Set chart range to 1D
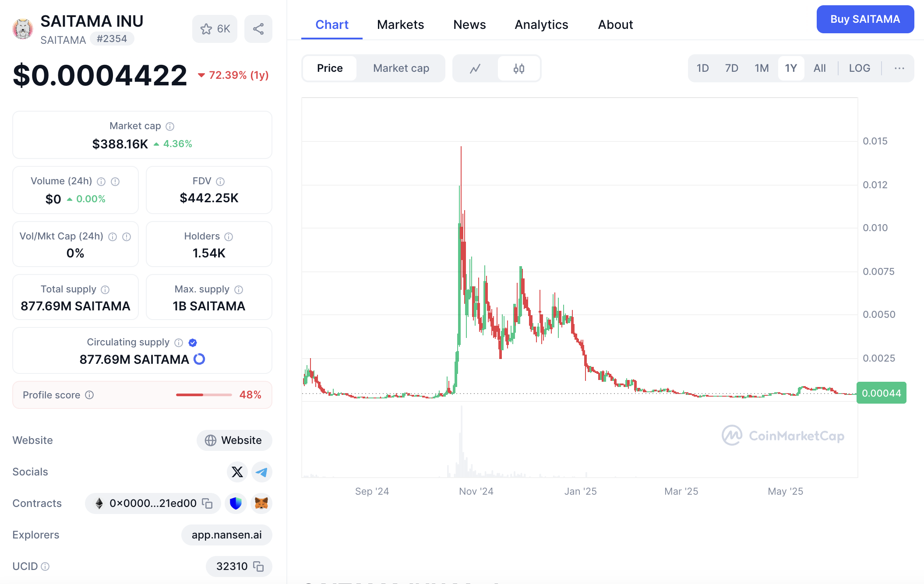Screen dimensions: 924x584 coord(702,68)
